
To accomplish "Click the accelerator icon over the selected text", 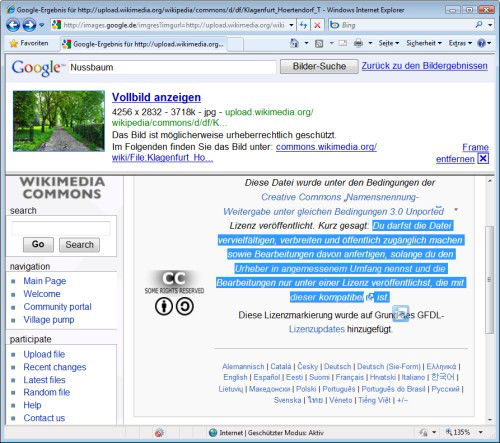I will click(400, 314).
